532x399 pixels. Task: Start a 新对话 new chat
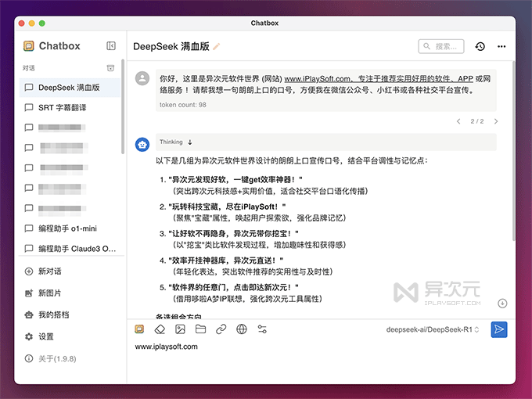pos(70,271)
